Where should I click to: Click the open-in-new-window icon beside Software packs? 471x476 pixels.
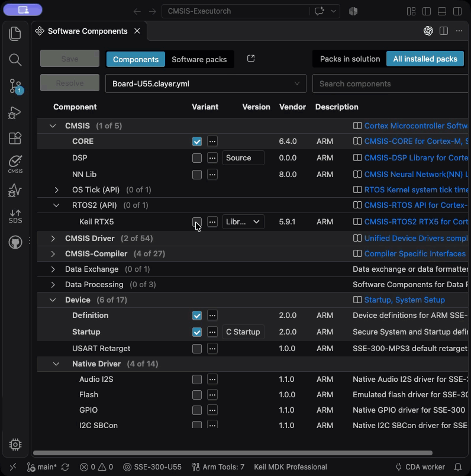click(251, 58)
